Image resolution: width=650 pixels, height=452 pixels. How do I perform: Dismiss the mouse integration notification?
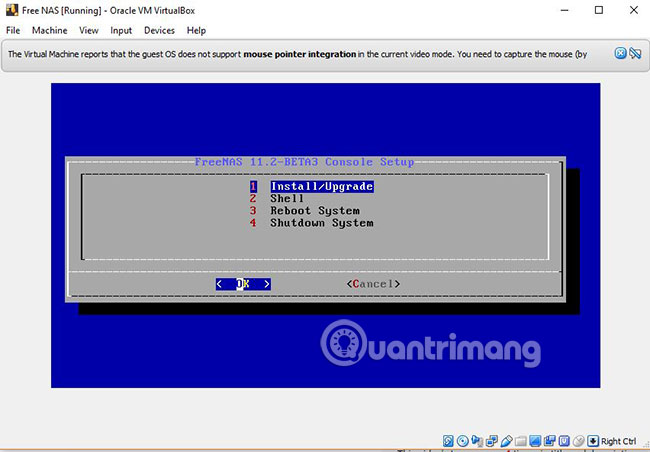click(x=620, y=53)
